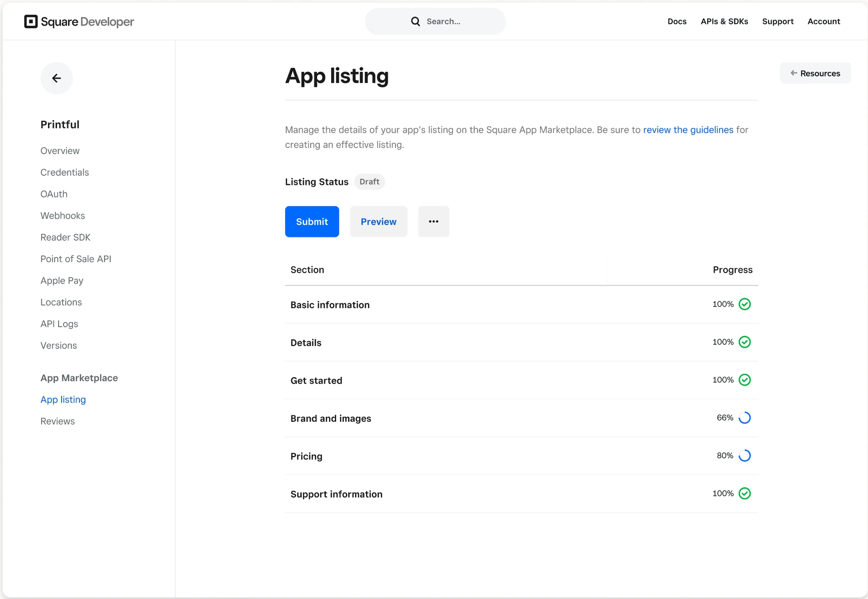This screenshot has height=599, width=868.
Task: Click the green checkmark for Get started
Action: 745,380
